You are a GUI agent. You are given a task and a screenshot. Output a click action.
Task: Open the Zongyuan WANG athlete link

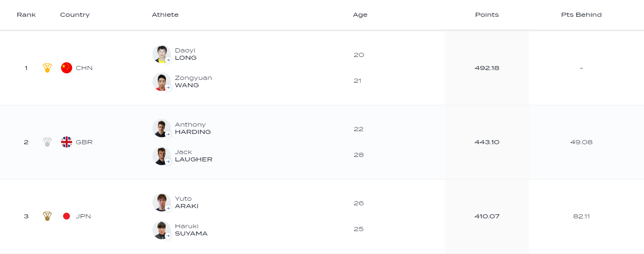pyautogui.click(x=193, y=82)
